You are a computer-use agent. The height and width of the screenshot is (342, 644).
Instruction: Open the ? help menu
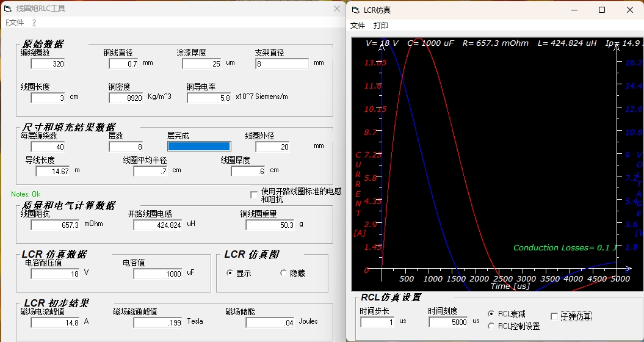tap(34, 23)
